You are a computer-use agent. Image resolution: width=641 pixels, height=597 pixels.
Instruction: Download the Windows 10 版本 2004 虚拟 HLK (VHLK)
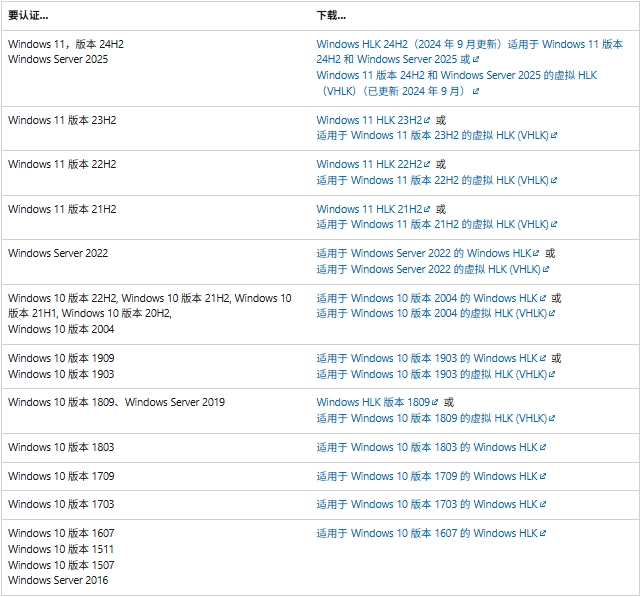click(432, 313)
